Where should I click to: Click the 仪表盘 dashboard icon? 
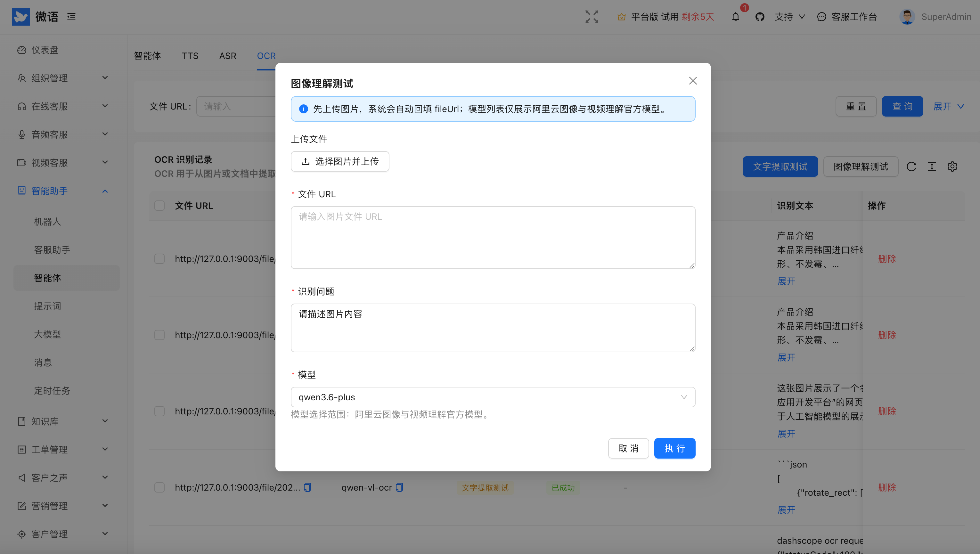[x=22, y=50]
